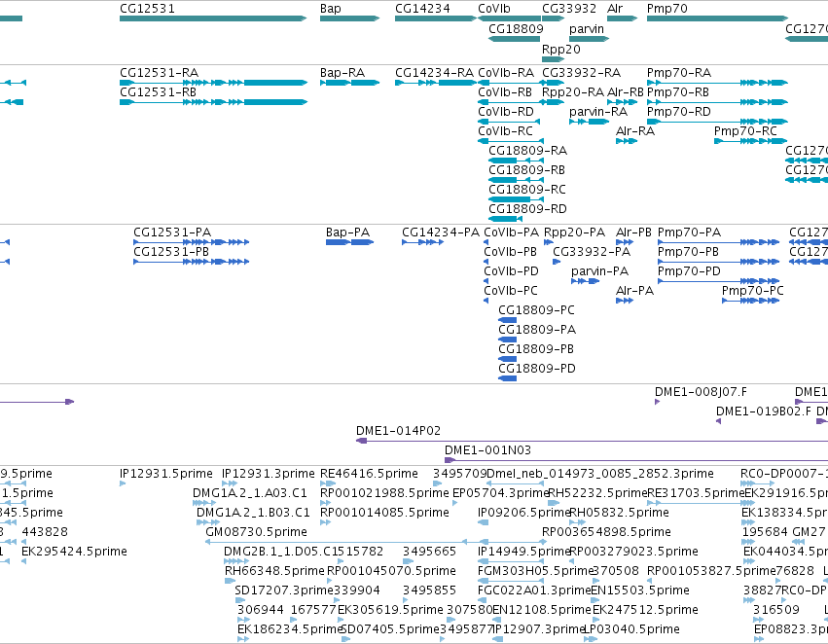The width and height of the screenshot is (828, 644).
Task: Select BAC clone DME1-001N03
Action: click(636, 460)
